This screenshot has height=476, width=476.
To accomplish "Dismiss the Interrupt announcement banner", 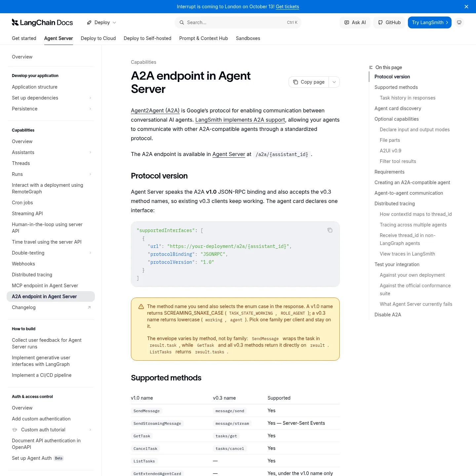I will [x=466, y=7].
